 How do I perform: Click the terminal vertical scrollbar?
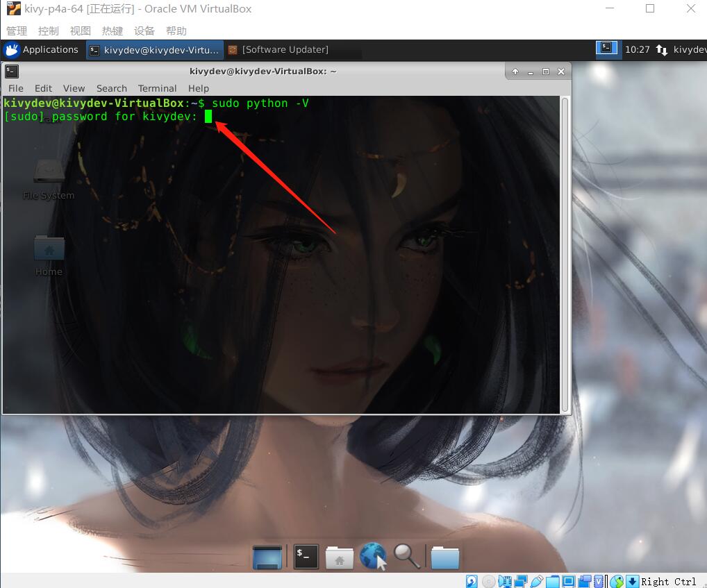point(565,255)
